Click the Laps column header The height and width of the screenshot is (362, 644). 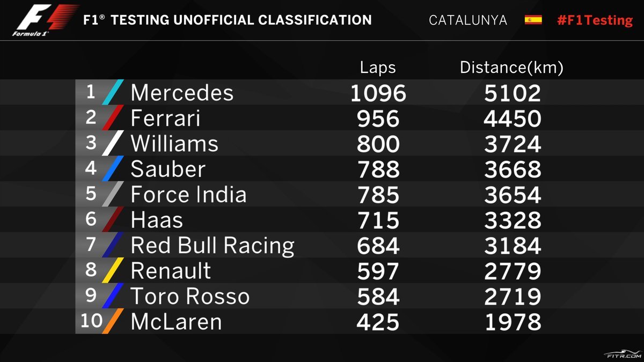point(378,68)
